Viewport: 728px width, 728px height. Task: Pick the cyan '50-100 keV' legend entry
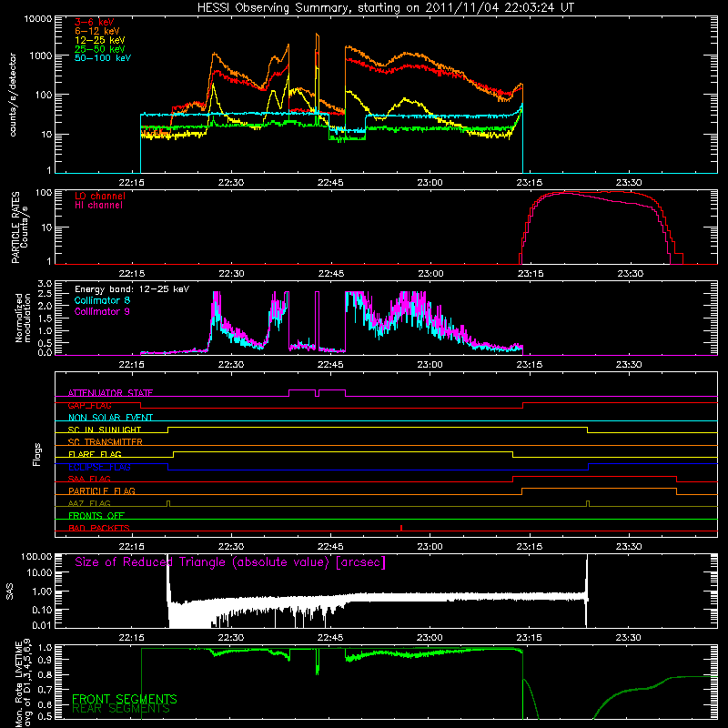coord(103,58)
